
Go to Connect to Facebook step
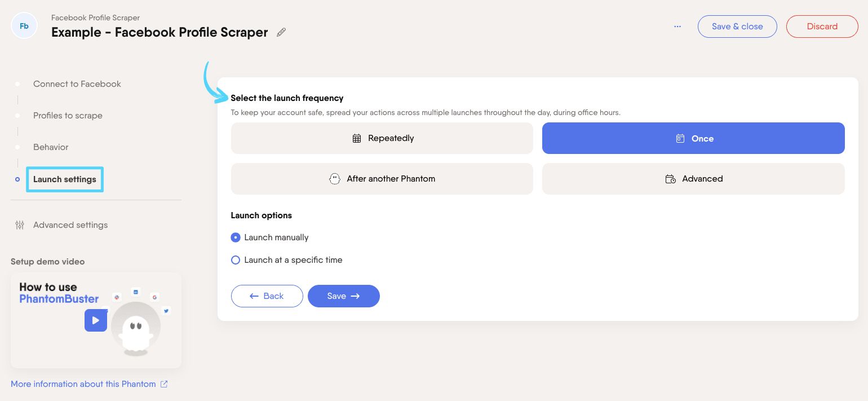pos(77,84)
